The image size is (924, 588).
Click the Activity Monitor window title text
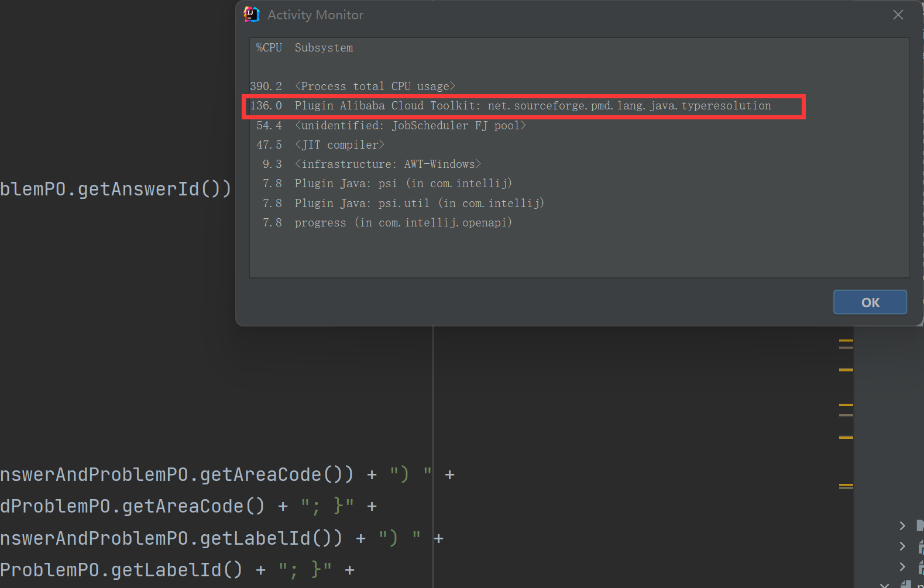315,15
